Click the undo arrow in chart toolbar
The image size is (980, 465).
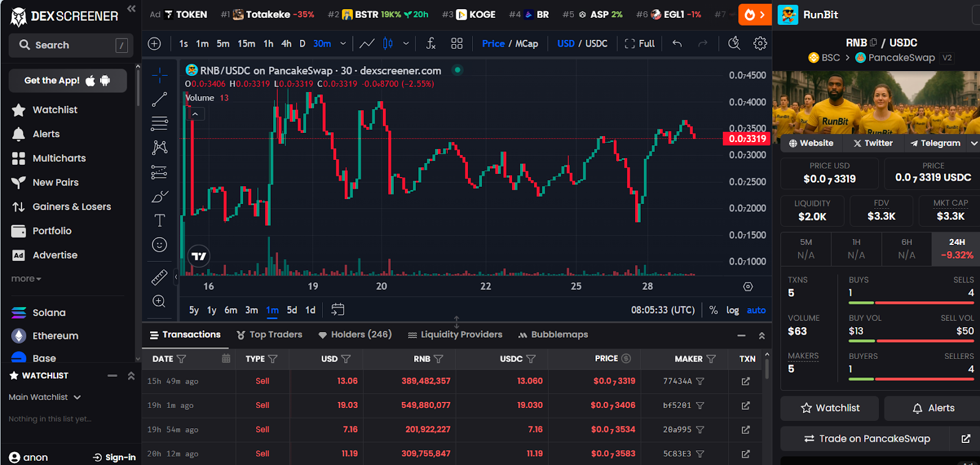(677, 43)
